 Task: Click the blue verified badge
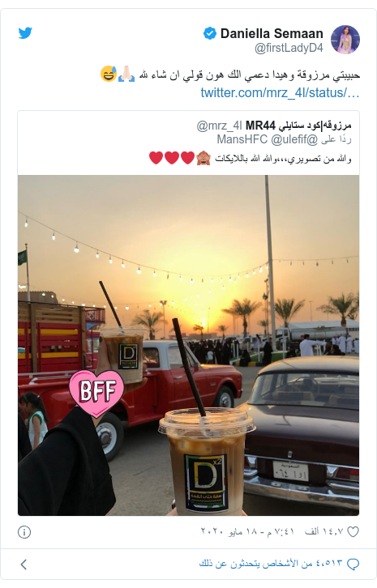pyautogui.click(x=209, y=33)
